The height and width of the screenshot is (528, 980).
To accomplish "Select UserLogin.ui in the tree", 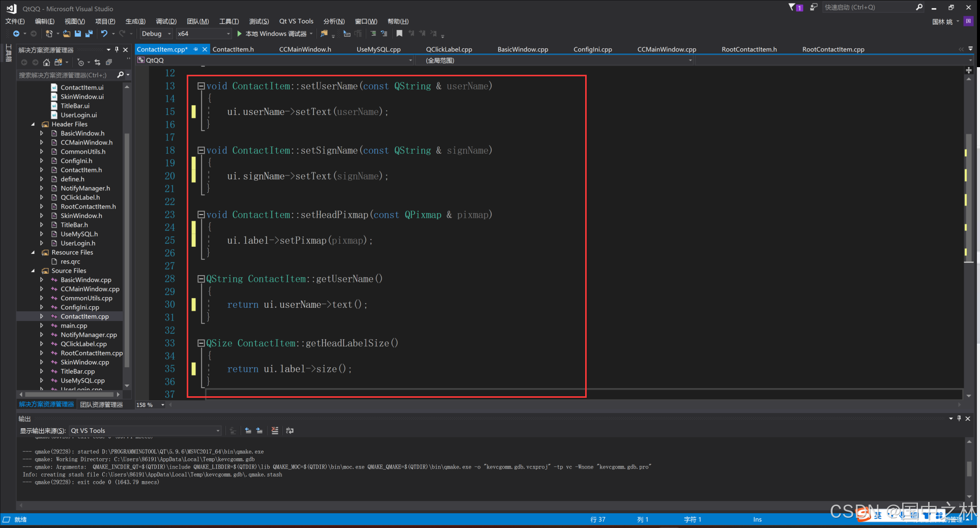I will pos(78,115).
